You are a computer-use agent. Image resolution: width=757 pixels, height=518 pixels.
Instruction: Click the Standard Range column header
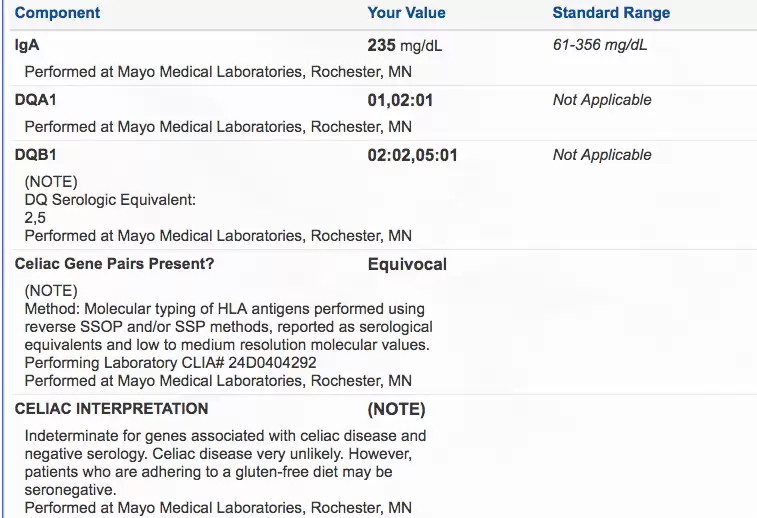tap(611, 13)
